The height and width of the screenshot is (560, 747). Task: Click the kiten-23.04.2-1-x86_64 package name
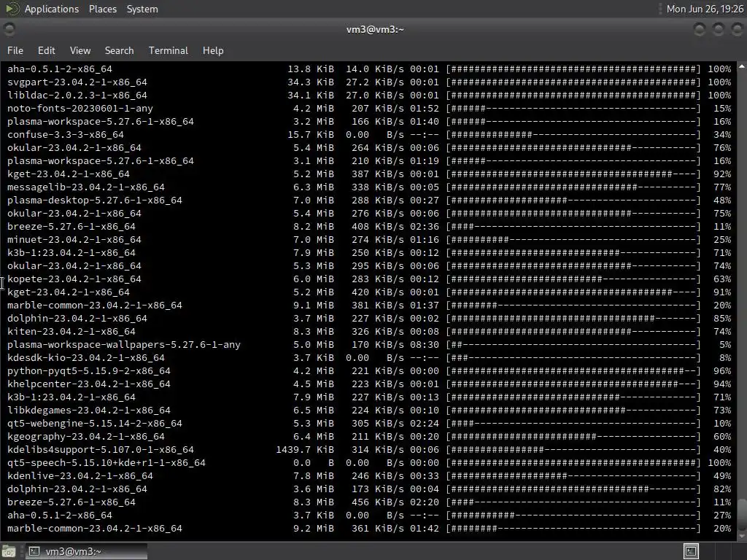[x=71, y=332]
